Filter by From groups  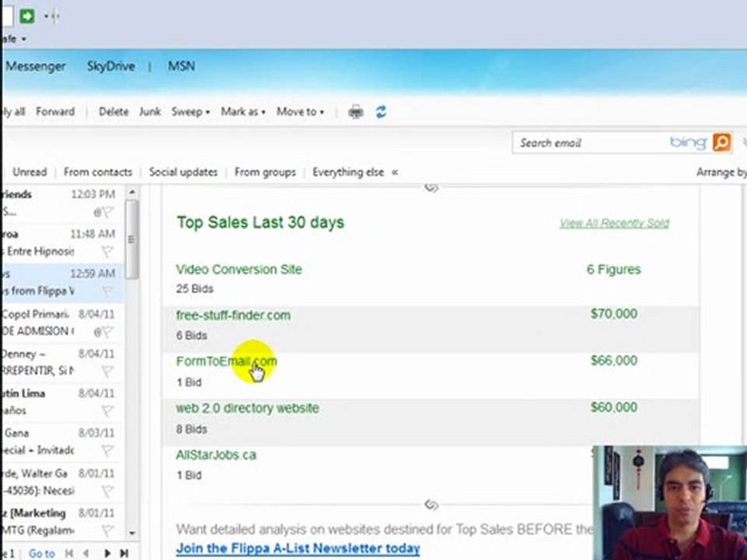265,173
